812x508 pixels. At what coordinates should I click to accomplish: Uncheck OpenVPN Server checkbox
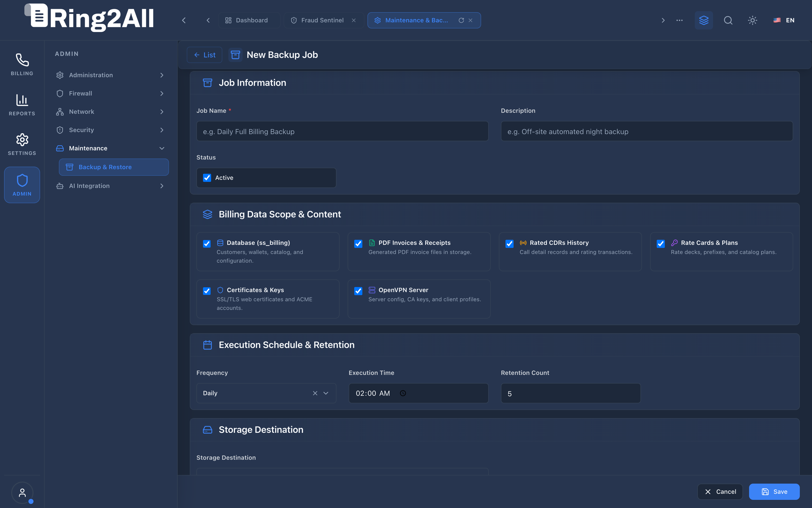[358, 291]
